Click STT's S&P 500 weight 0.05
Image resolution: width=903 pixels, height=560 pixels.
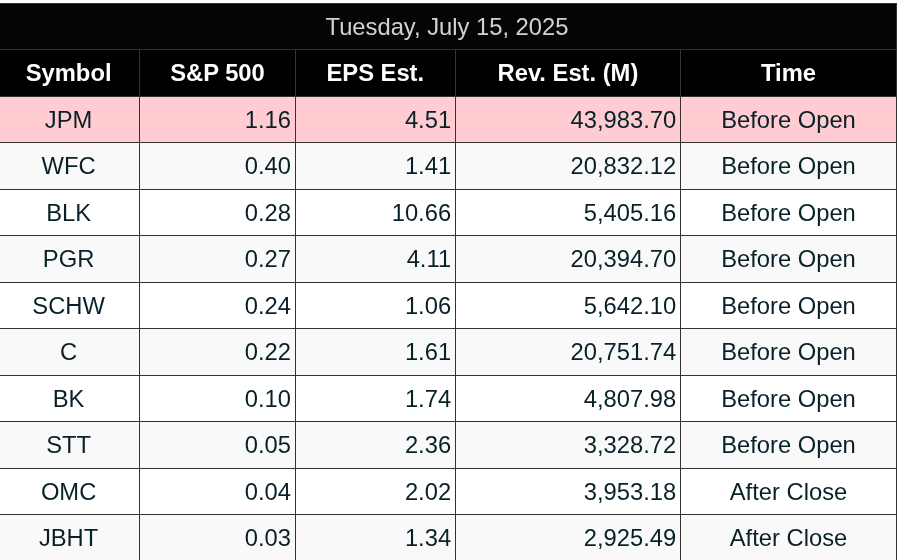click(268, 445)
